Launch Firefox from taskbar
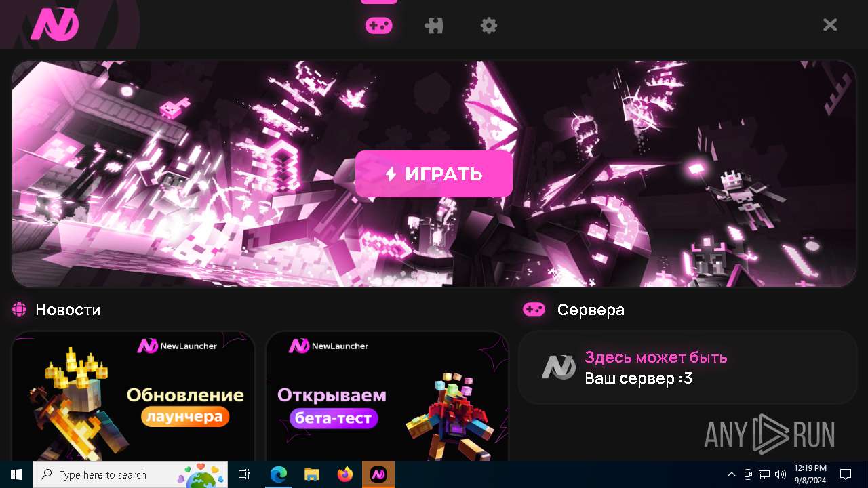This screenshot has width=868, height=488. coord(345,474)
